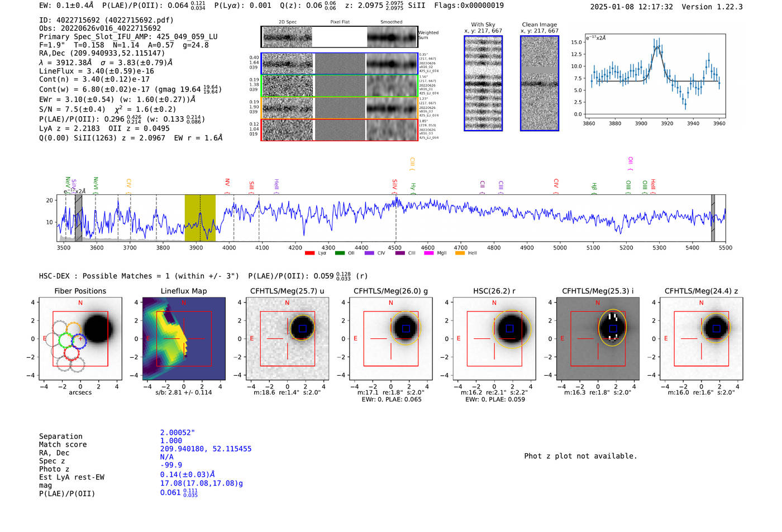Click the Obs: 20220626v016_4022715692 line

100,28
